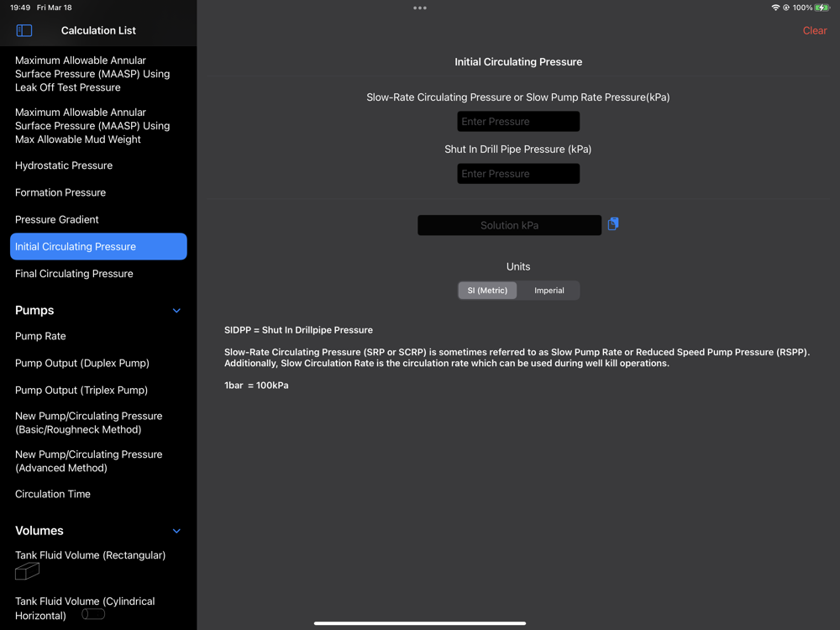Tap the '1bar = 100kPa' note
Image resolution: width=840 pixels, height=630 pixels.
256,386
